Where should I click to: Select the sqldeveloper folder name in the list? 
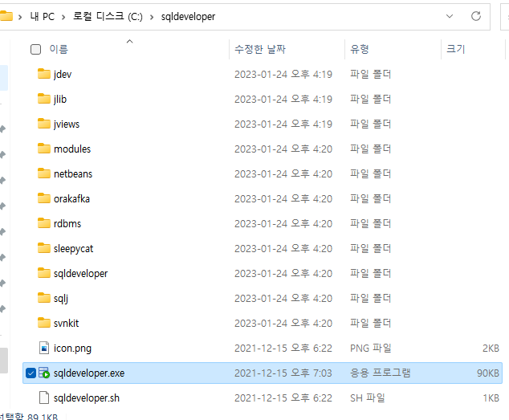click(80, 274)
